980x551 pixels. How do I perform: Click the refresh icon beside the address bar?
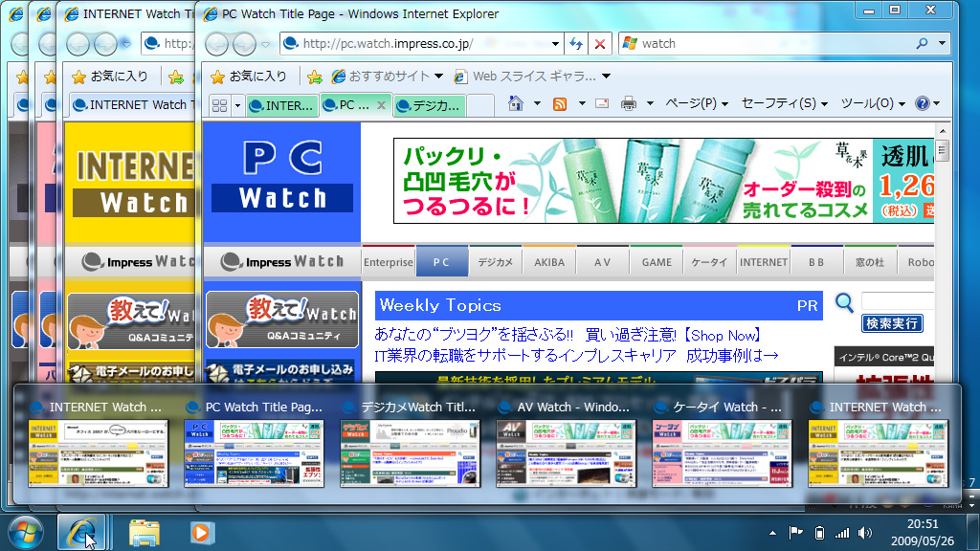[576, 44]
